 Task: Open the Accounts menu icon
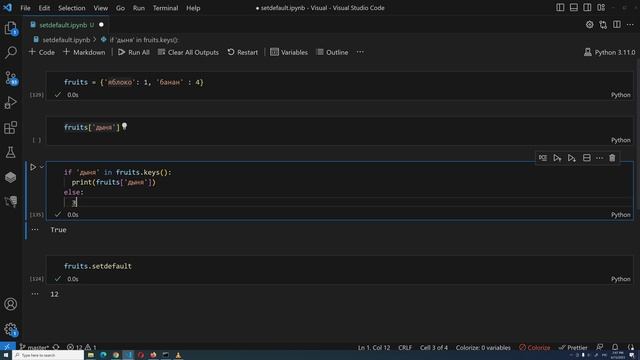click(11, 304)
